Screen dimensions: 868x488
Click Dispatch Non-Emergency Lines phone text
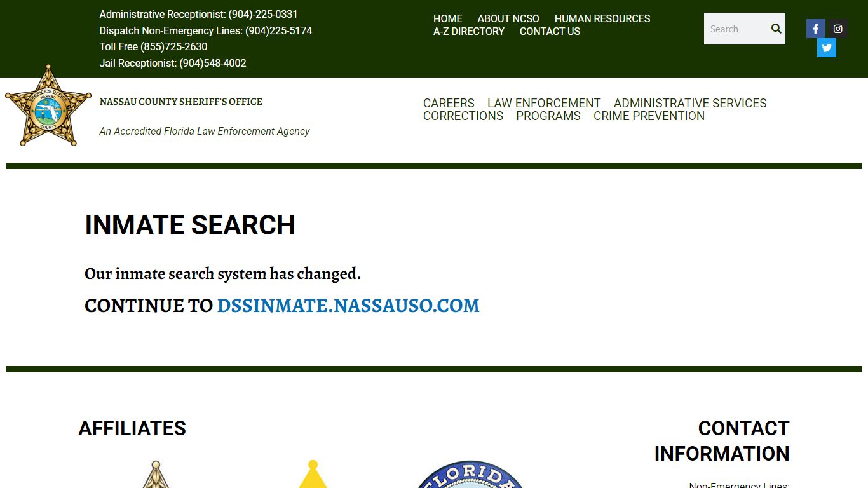(x=206, y=30)
